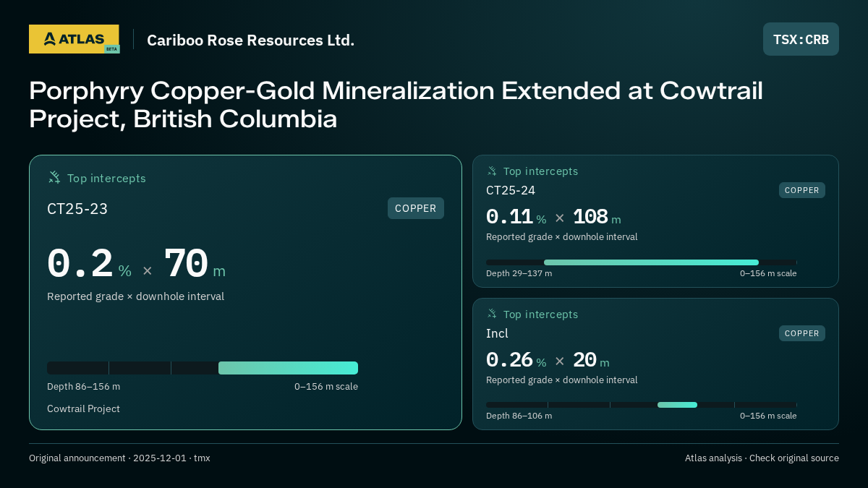Click the Atlas beta logo
The width and height of the screenshot is (868, 488).
coord(74,39)
